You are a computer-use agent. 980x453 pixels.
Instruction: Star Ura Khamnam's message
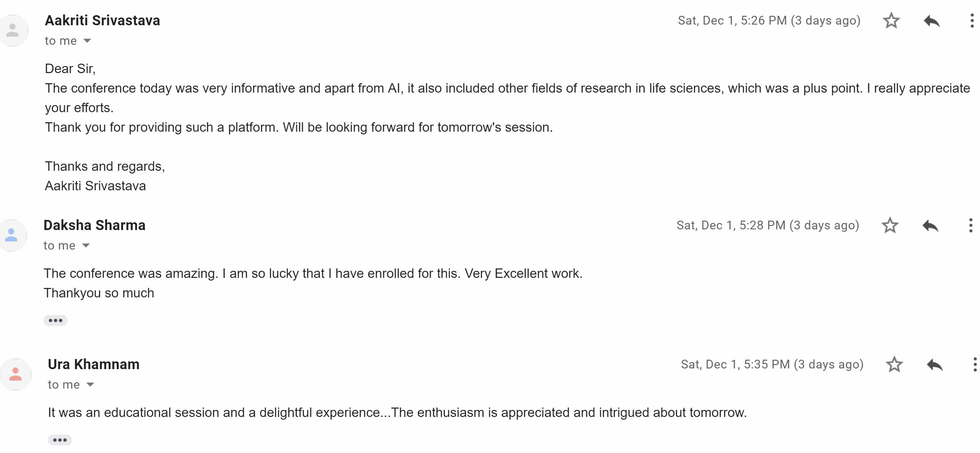[x=894, y=364]
